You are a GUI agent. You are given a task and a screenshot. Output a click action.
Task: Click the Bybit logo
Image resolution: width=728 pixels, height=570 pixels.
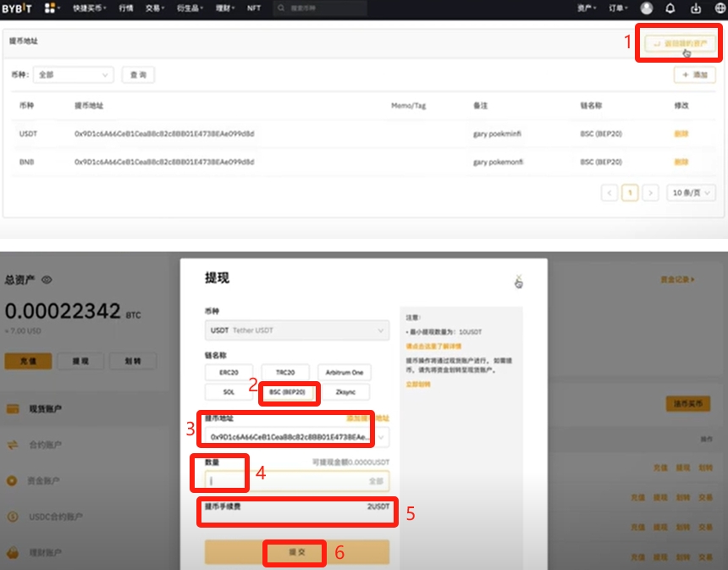click(x=17, y=8)
